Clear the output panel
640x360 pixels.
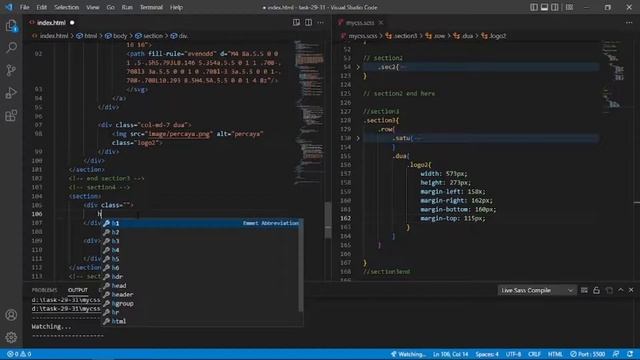(x=584, y=290)
